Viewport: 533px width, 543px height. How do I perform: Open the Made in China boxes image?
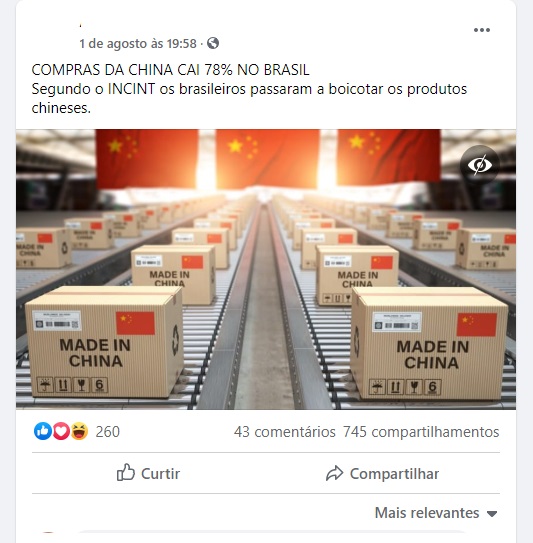pos(266,269)
